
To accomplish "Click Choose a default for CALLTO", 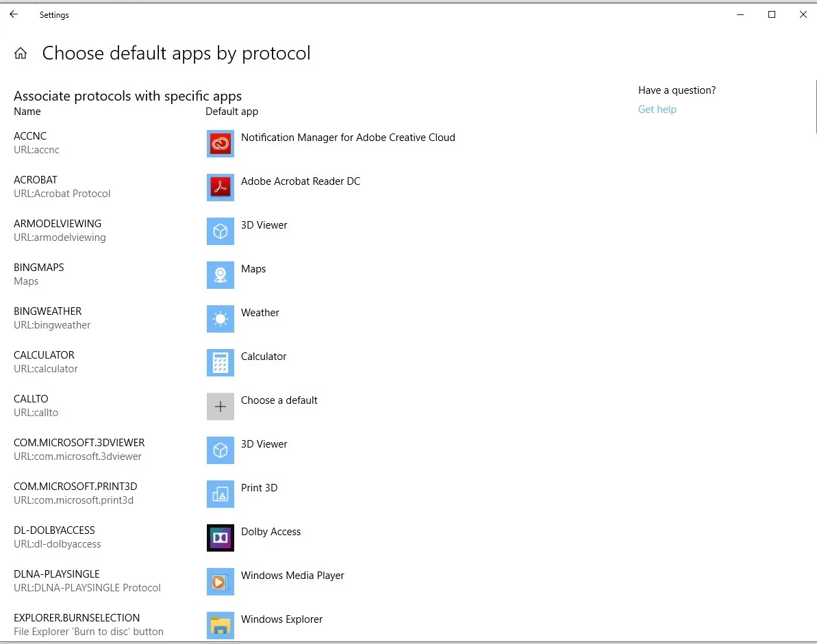I will tap(279, 400).
